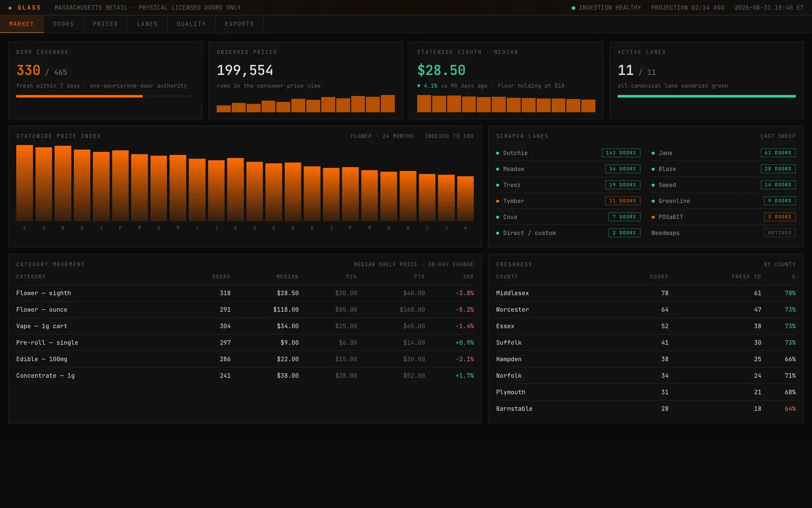The width and height of the screenshot is (812, 508).
Task: Click the Plymouth county row
Action: pos(646,392)
